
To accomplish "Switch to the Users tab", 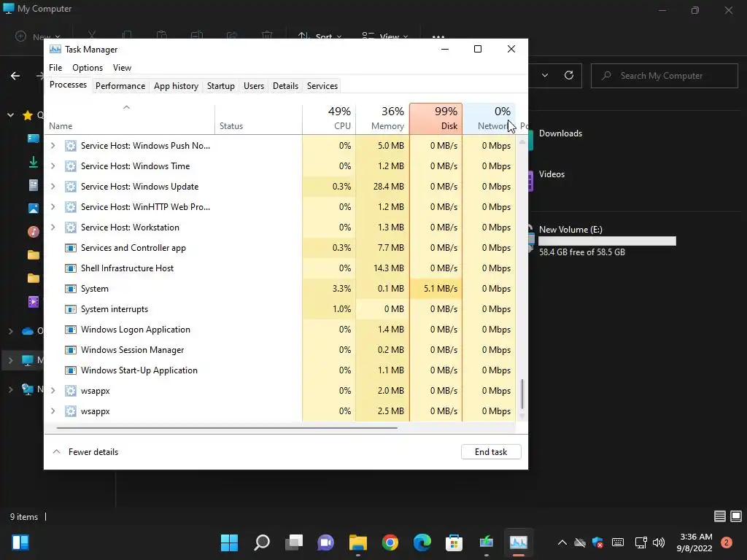I will tap(253, 86).
